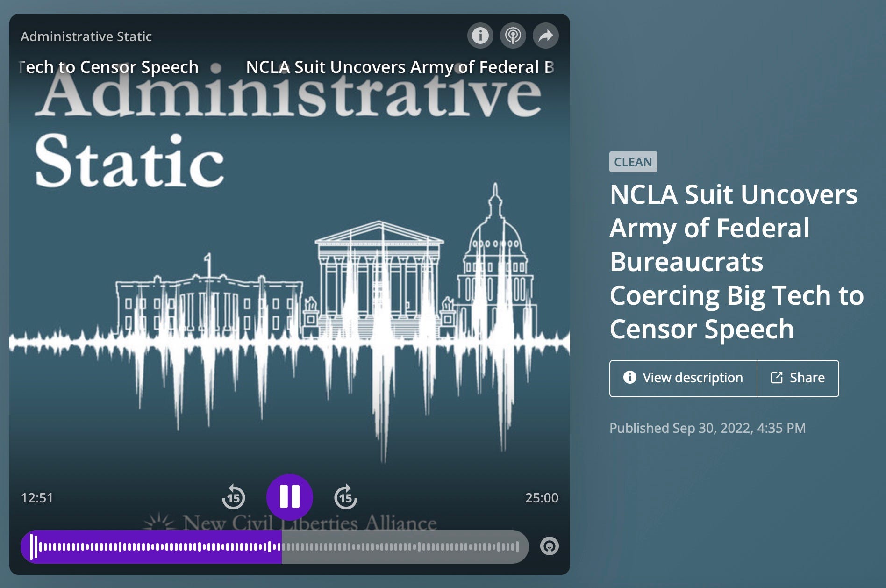The image size is (886, 588).
Task: Click the Administrative Static show title
Action: tap(86, 36)
